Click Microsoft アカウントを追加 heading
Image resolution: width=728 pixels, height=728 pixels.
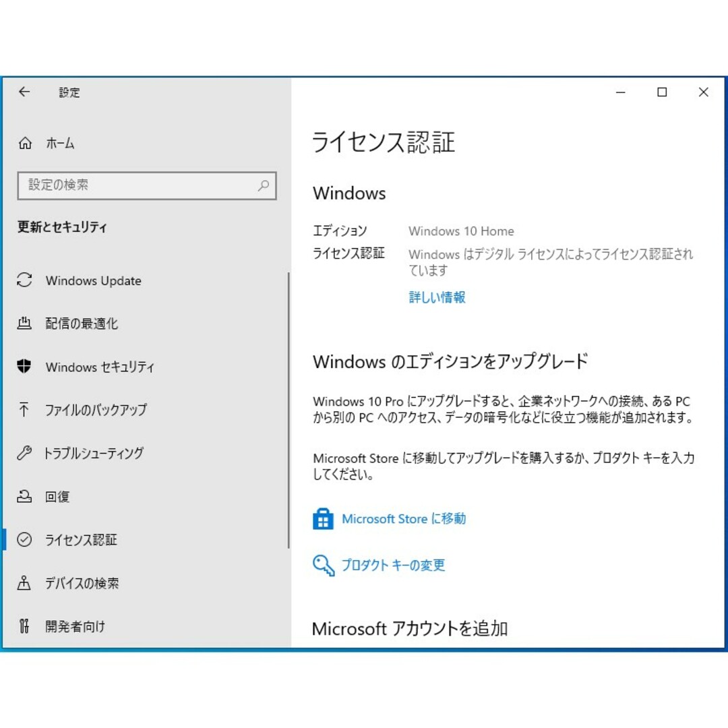click(x=410, y=629)
